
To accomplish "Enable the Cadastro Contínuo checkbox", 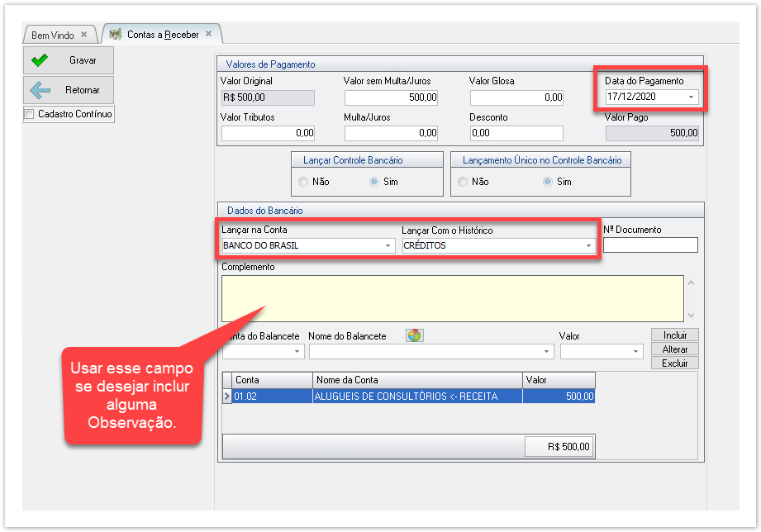I will pyautogui.click(x=30, y=114).
